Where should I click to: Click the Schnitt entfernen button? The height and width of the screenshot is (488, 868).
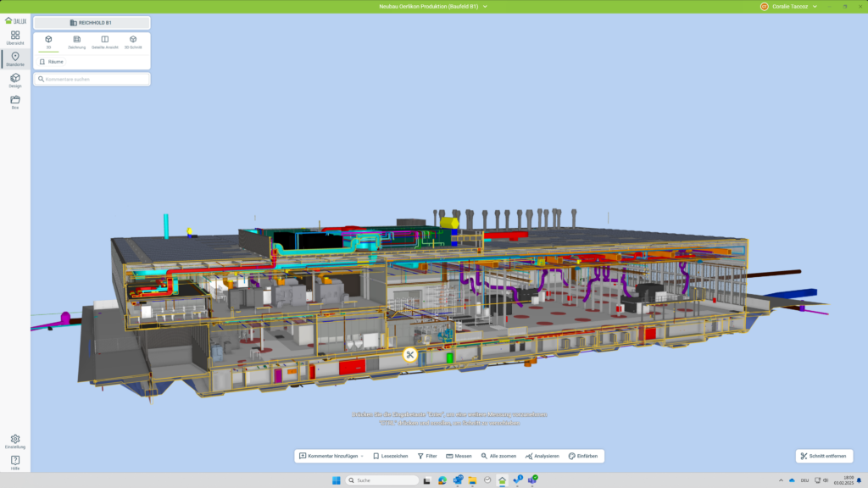(x=823, y=456)
